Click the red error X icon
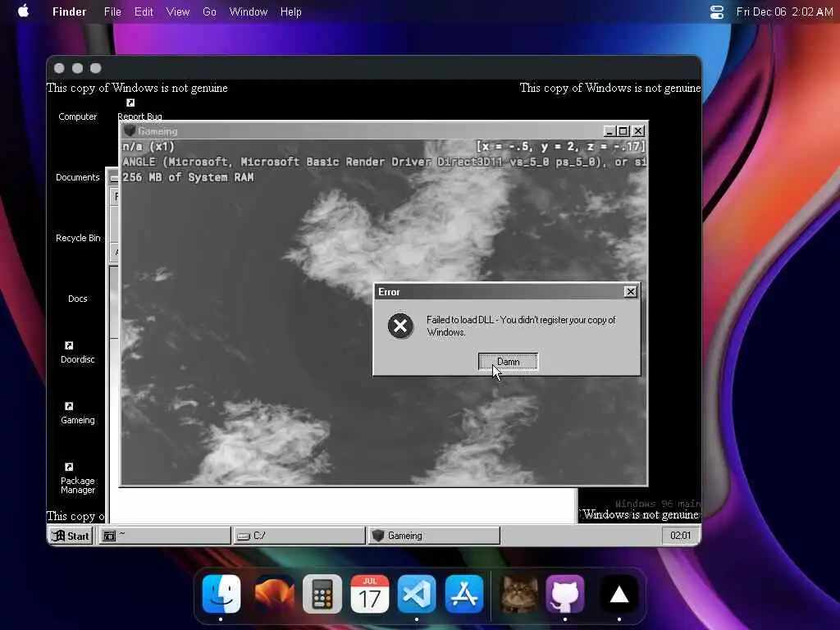The image size is (840, 630). point(400,326)
